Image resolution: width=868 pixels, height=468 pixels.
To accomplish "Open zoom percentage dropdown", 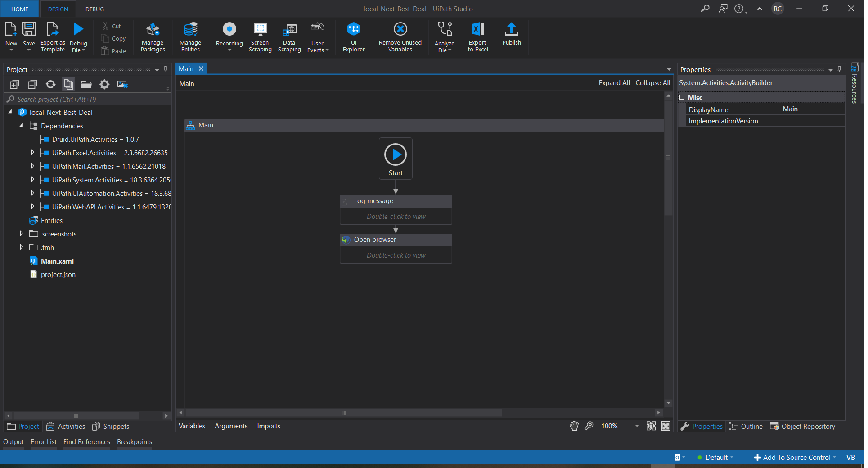I will pyautogui.click(x=637, y=426).
